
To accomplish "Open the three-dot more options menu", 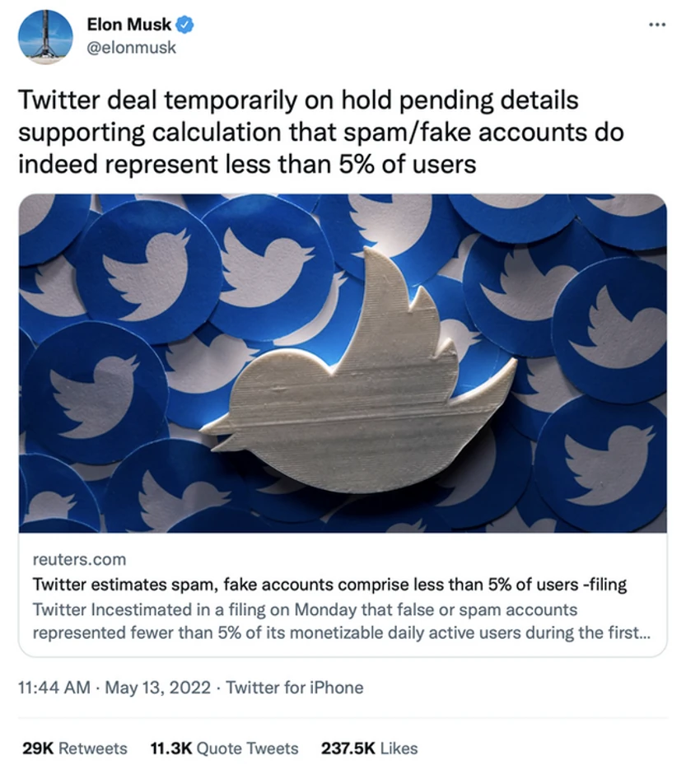I will pyautogui.click(x=656, y=25).
